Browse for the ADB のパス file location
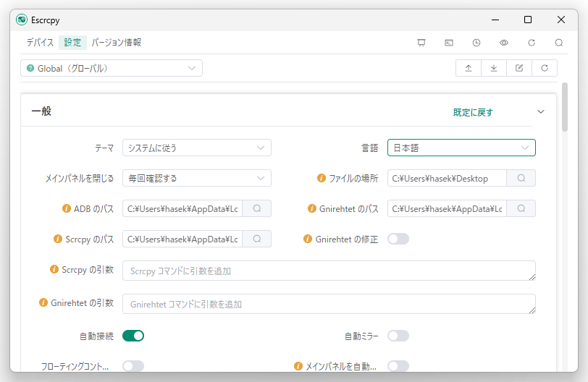The image size is (588, 382). [256, 208]
